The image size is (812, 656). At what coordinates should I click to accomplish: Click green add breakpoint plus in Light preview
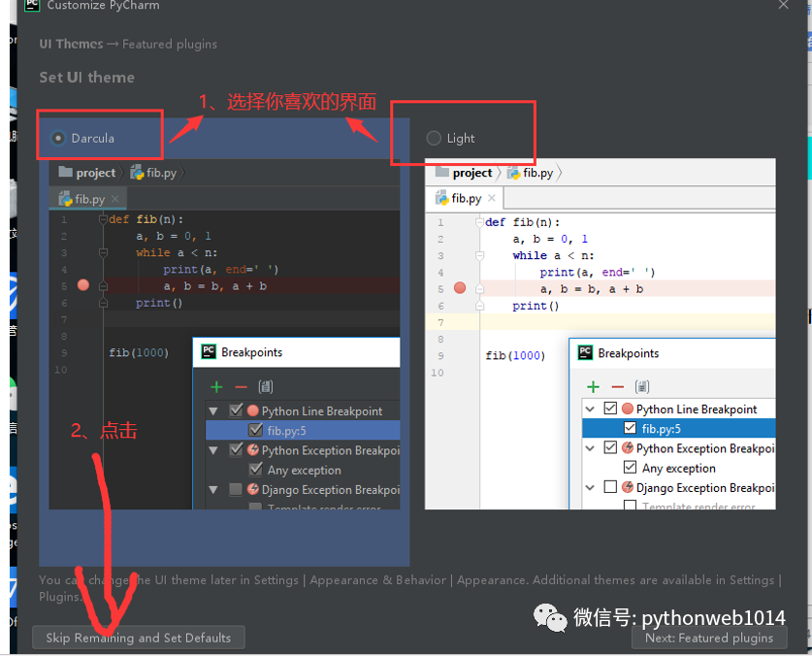[x=593, y=387]
